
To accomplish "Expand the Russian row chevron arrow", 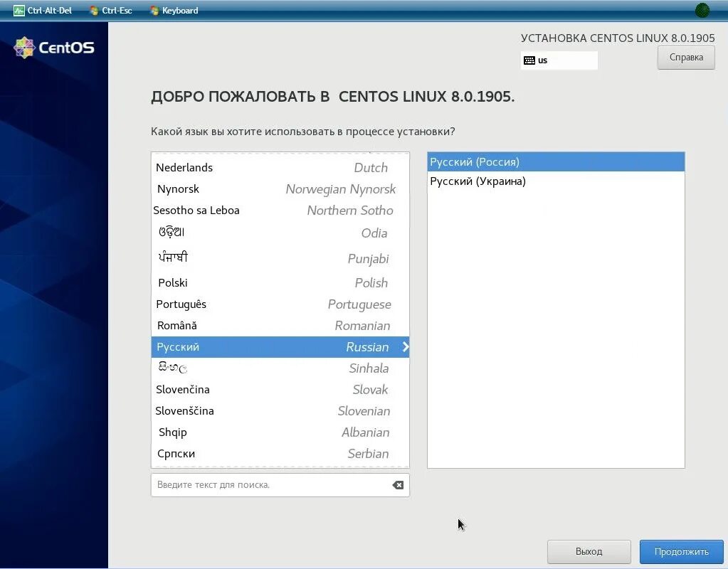I will click(x=406, y=346).
